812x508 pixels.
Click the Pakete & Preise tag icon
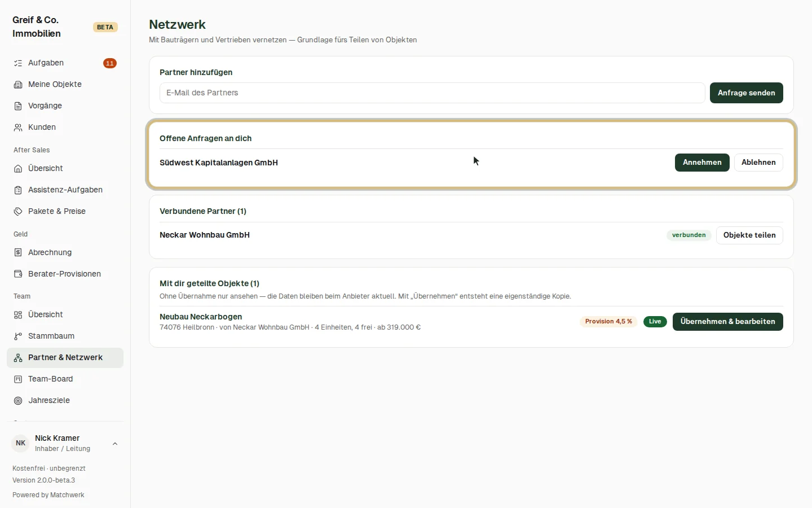point(18,212)
